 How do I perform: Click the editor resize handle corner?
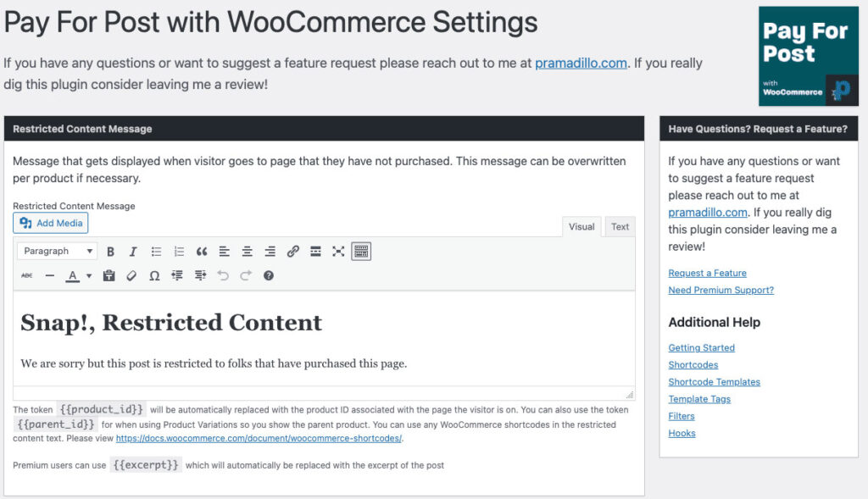[x=630, y=395]
